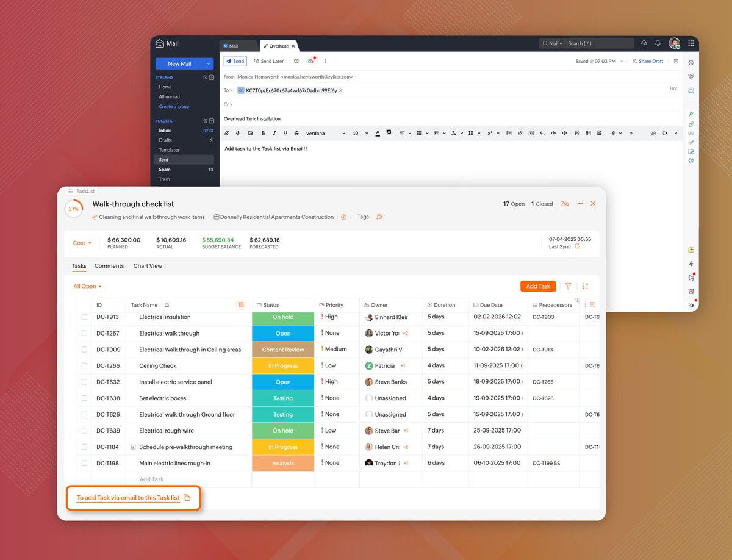Check the box for task DC-T909
The image size is (732, 560).
(x=85, y=350)
